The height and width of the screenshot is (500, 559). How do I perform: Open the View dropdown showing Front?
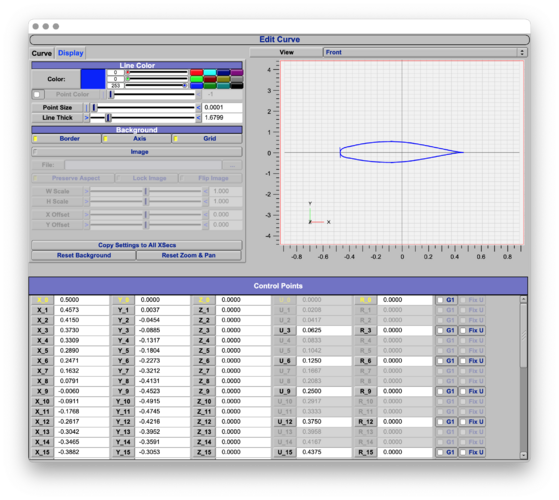click(x=425, y=52)
